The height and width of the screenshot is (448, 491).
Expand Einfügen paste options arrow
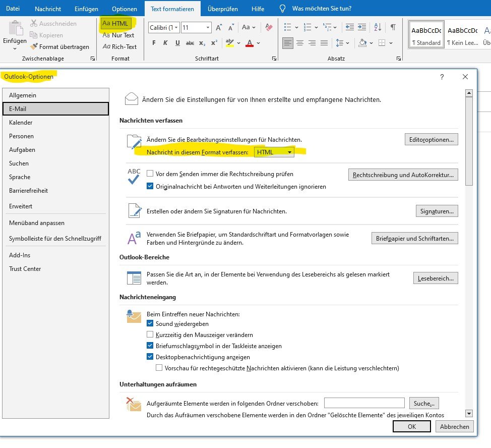(x=15, y=49)
